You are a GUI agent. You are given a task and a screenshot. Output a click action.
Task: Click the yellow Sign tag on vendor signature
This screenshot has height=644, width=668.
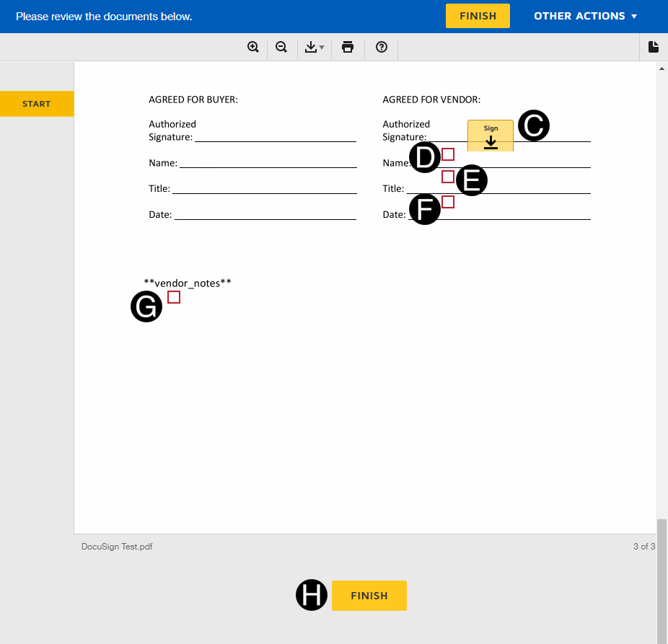pyautogui.click(x=491, y=136)
